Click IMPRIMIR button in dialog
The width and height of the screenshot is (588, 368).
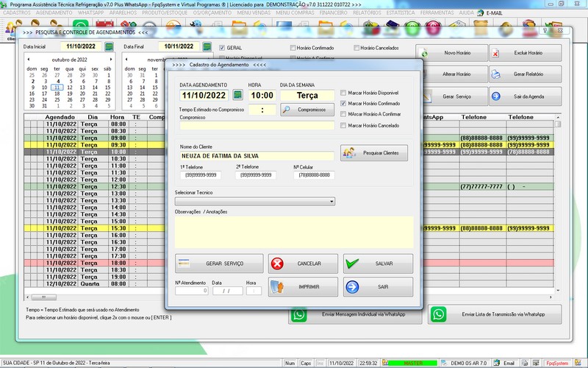303,287
